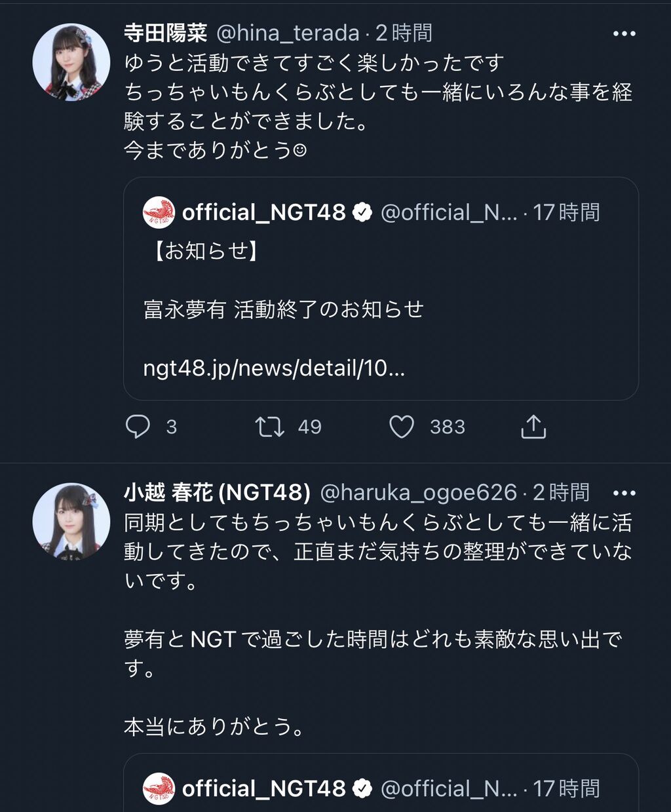Screen dimensions: 671x812
Task: Open the quoted 富永夢有 活動終了 announcement
Action: [283, 309]
